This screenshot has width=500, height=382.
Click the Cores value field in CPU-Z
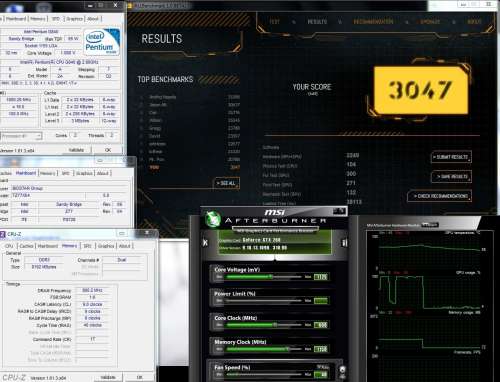click(x=75, y=135)
